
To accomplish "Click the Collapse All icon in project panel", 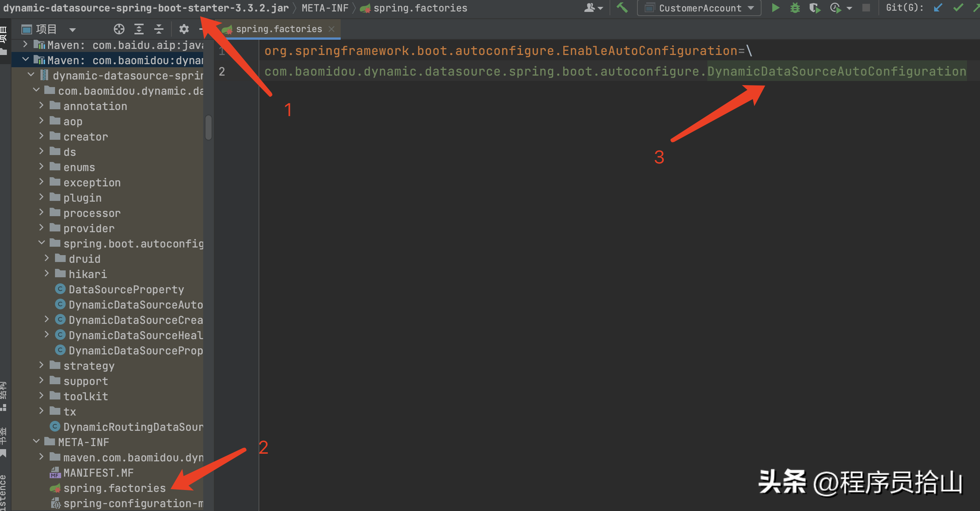I will click(x=159, y=29).
